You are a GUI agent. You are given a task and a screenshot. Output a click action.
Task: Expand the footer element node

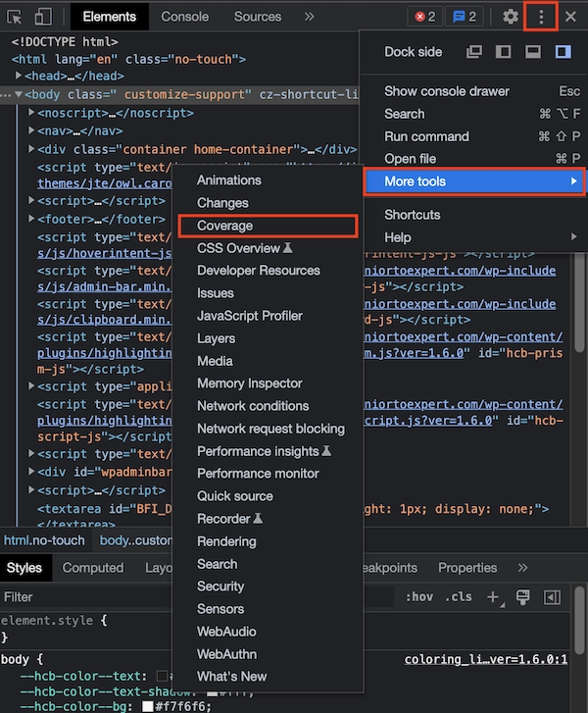(31, 219)
